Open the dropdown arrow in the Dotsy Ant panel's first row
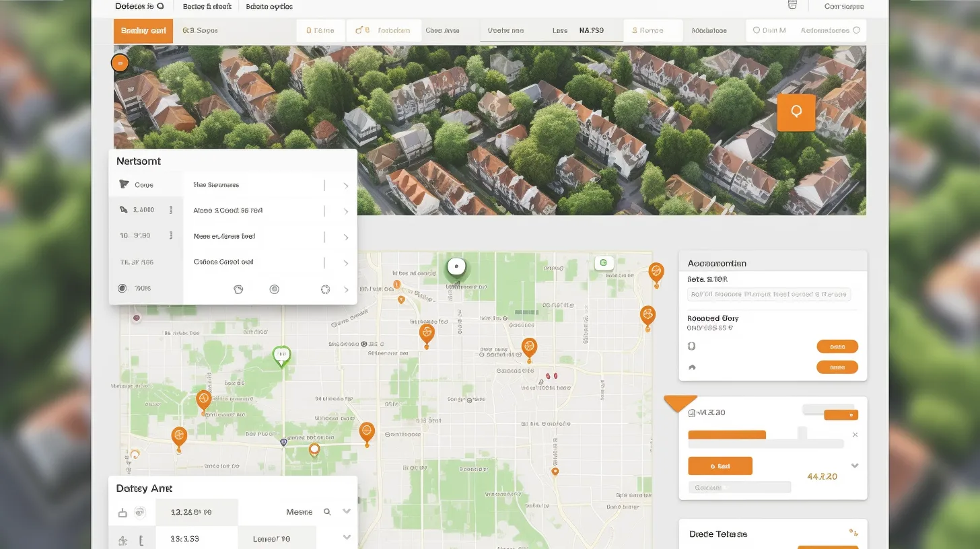This screenshot has height=549, width=980. pyautogui.click(x=347, y=511)
